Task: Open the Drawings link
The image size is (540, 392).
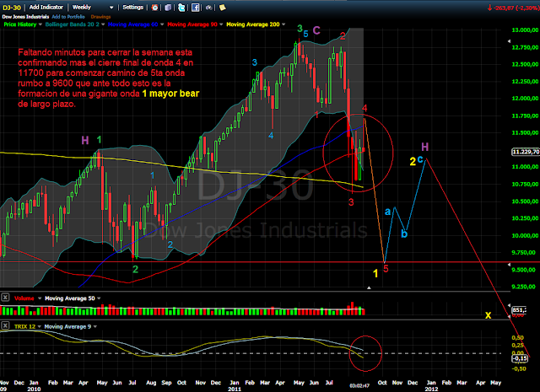Action: [x=100, y=17]
